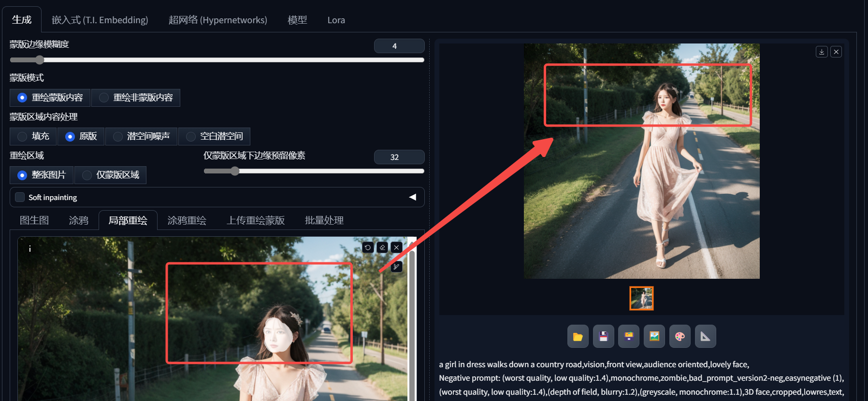Click the info i icon on canvas
Screen dimensions: 868x401
[x=30, y=248]
